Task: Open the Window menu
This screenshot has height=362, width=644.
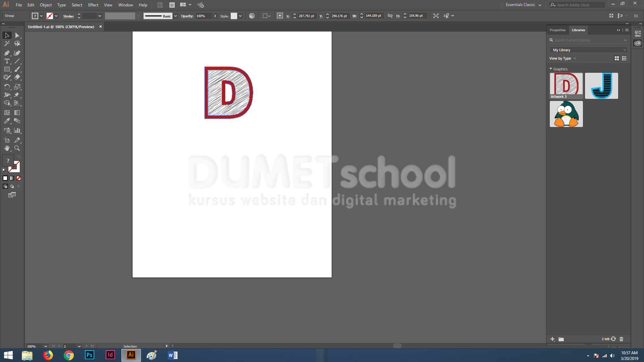Action: click(x=126, y=5)
